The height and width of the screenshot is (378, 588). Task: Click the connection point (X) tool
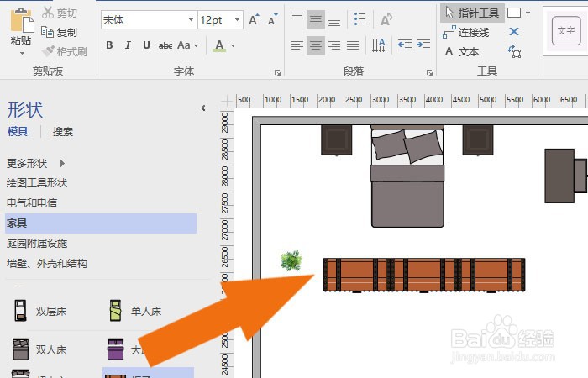(514, 32)
